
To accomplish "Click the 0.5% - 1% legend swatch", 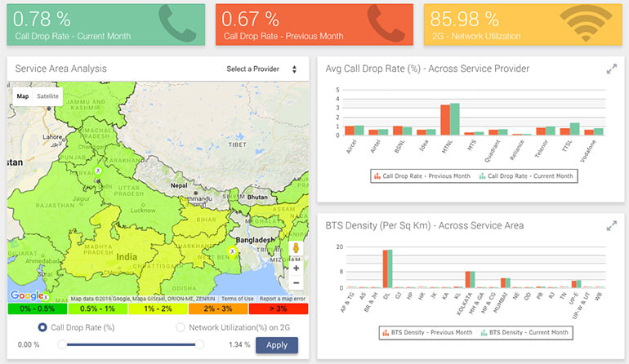I will click(x=97, y=309).
